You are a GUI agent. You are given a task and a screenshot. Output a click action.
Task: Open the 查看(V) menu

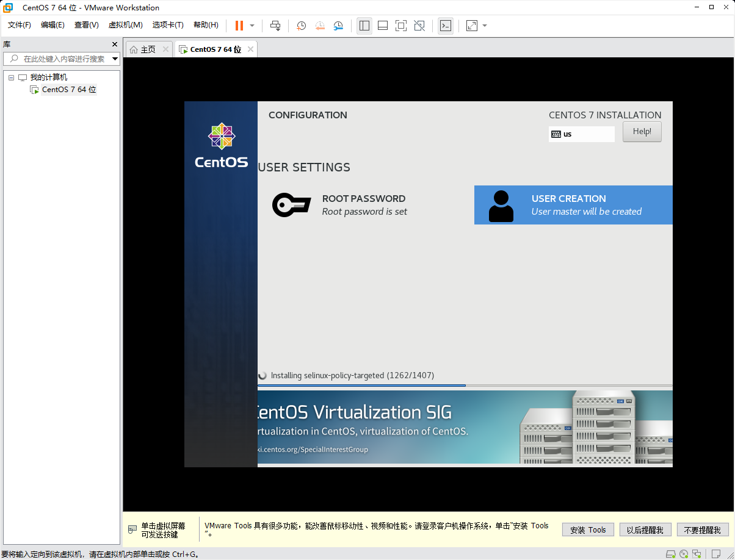click(86, 25)
